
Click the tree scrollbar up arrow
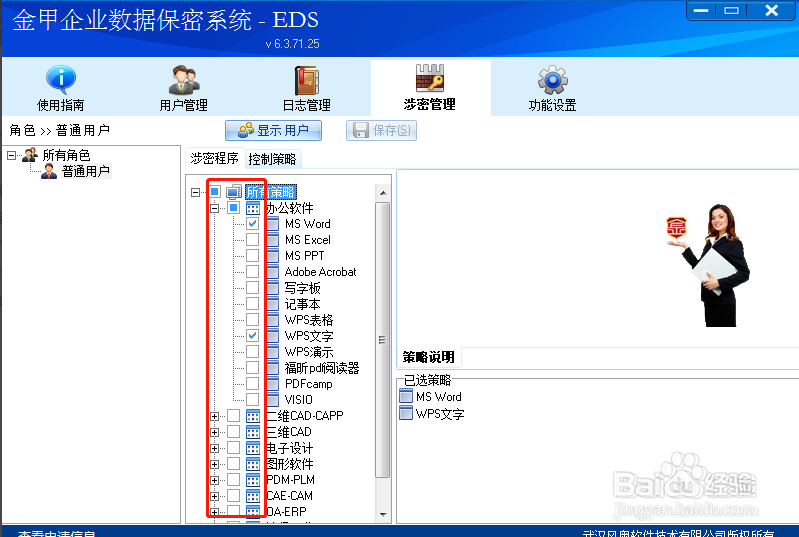(x=383, y=193)
